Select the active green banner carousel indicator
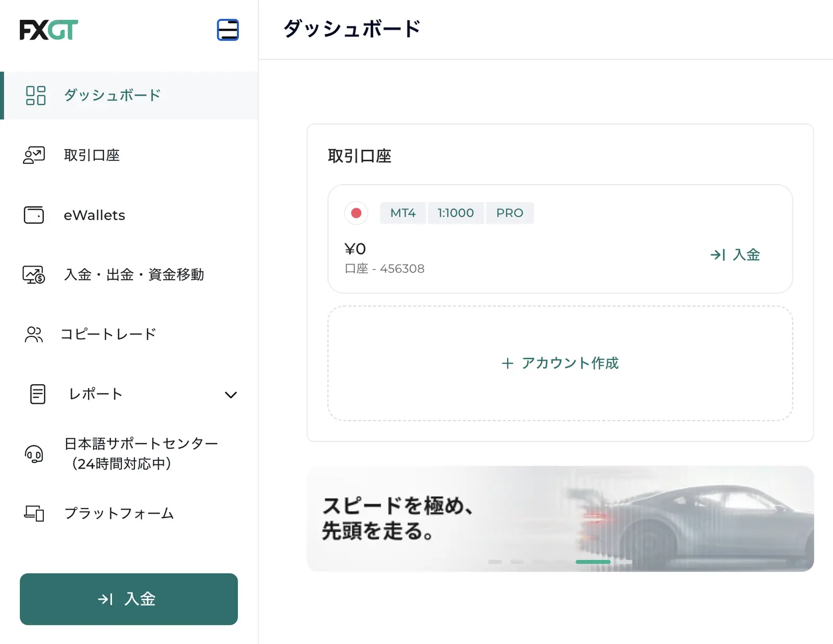833x644 pixels. click(x=593, y=562)
